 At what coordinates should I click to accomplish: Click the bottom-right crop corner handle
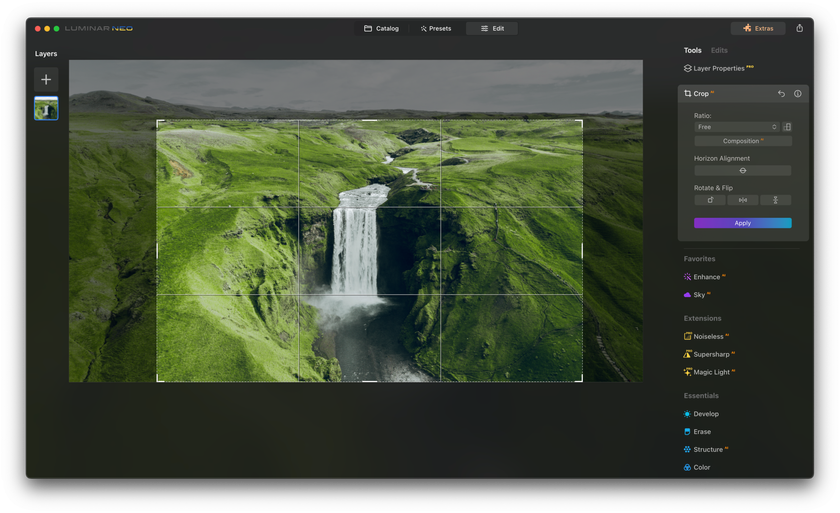tap(581, 380)
